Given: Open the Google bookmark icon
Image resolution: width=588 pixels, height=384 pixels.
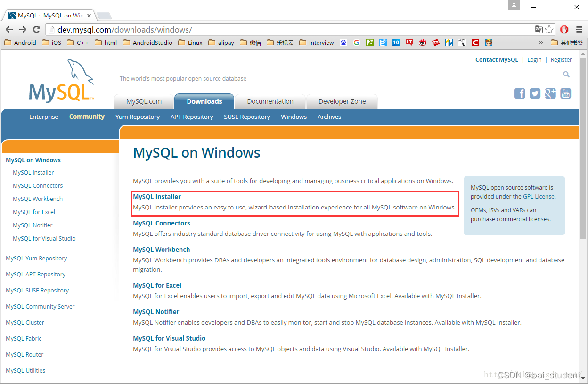Looking at the screenshot, I should pos(357,42).
